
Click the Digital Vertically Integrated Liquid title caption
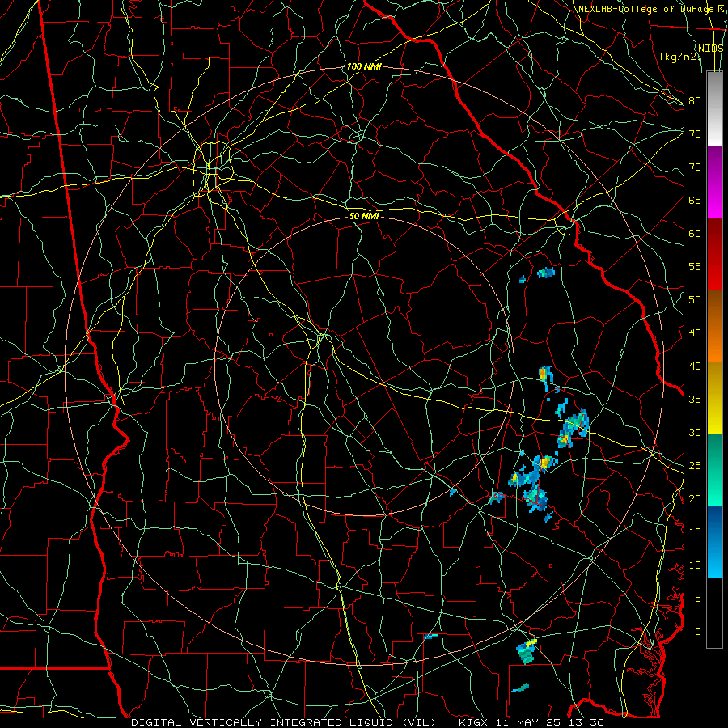pyautogui.click(x=367, y=722)
